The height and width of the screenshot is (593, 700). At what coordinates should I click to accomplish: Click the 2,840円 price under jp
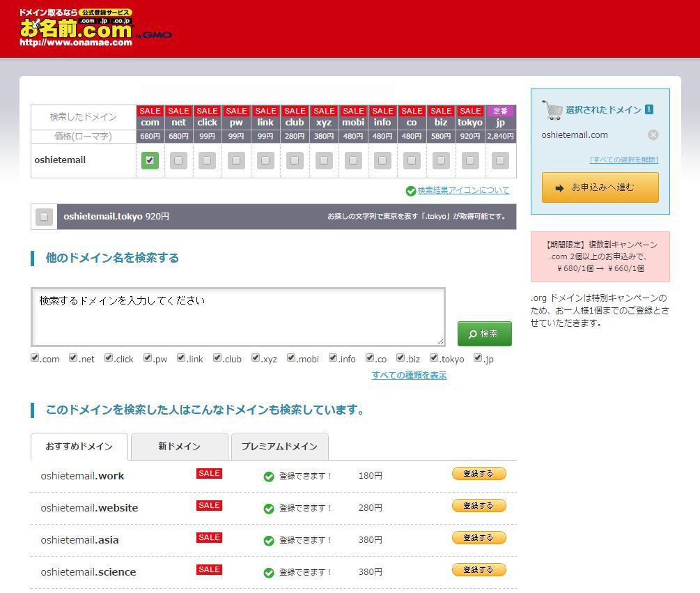[500, 136]
